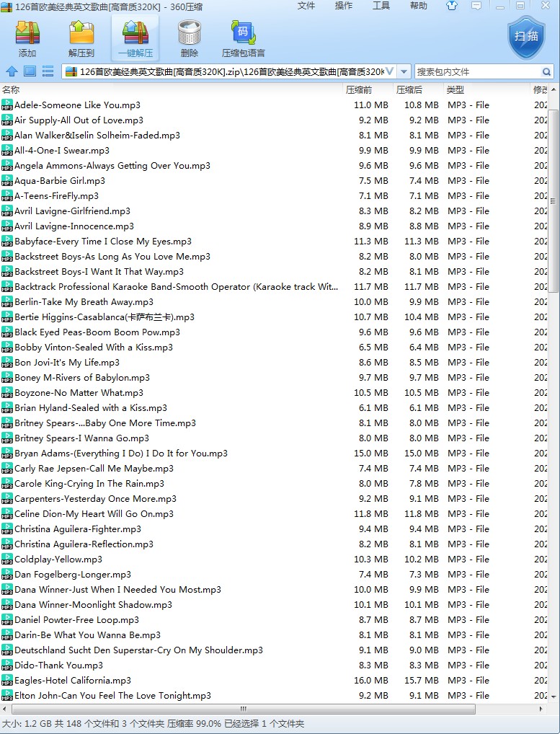This screenshot has width=560, height=734.
Task: Select Elton John-Can You Feel The Love Tonight.mp3
Action: [112, 696]
